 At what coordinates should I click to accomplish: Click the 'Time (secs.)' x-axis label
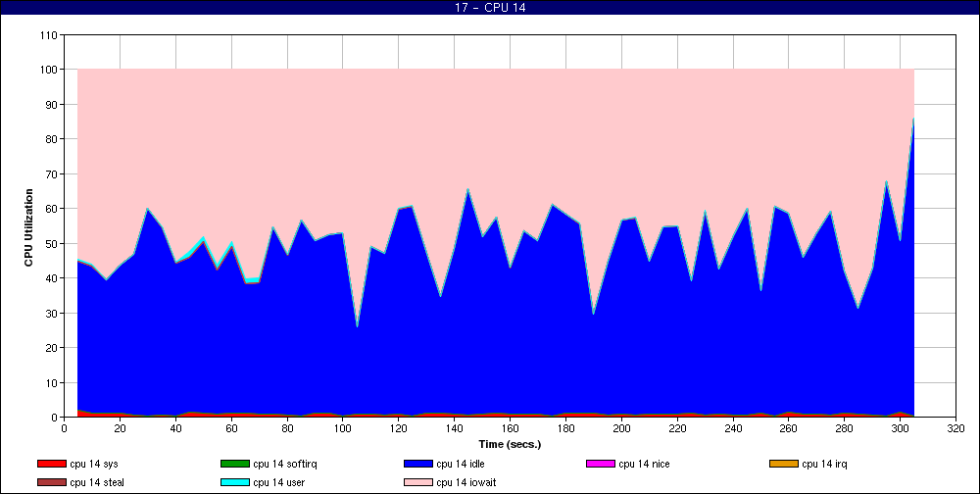(510, 445)
